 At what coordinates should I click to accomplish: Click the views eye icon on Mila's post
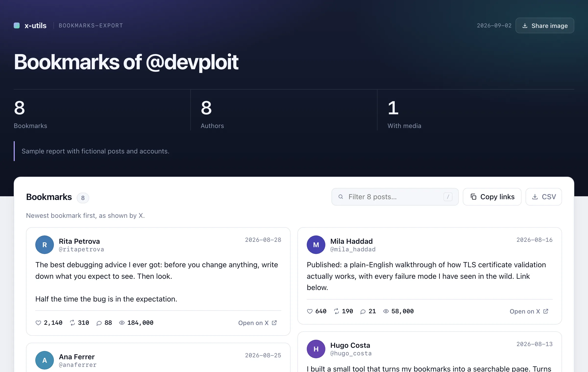386,311
